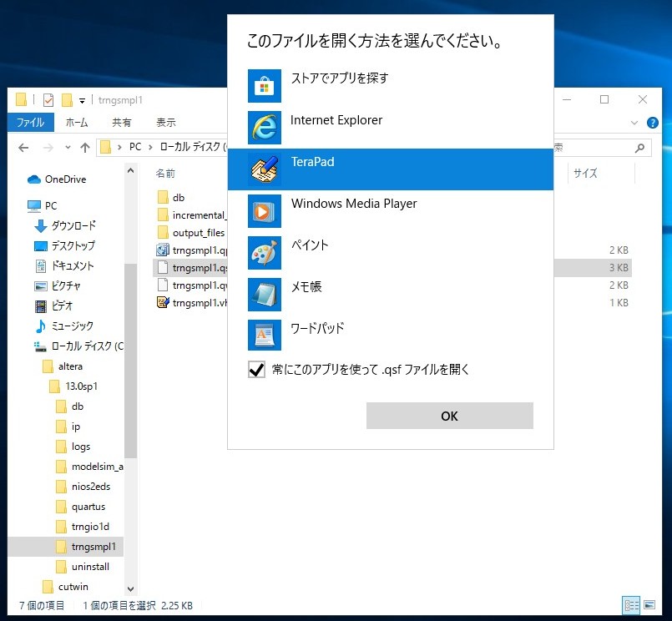Select the nios2eds folder in the tree
Screen dimensions: 672x621
[91, 487]
